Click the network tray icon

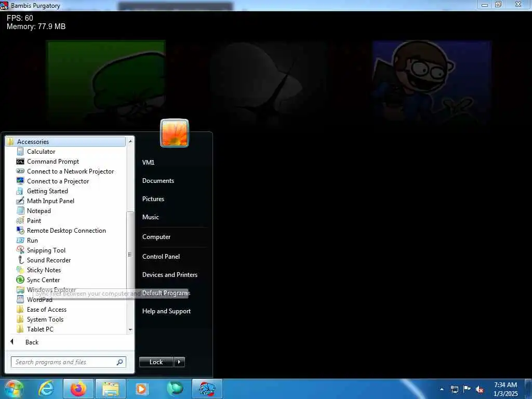click(x=454, y=389)
